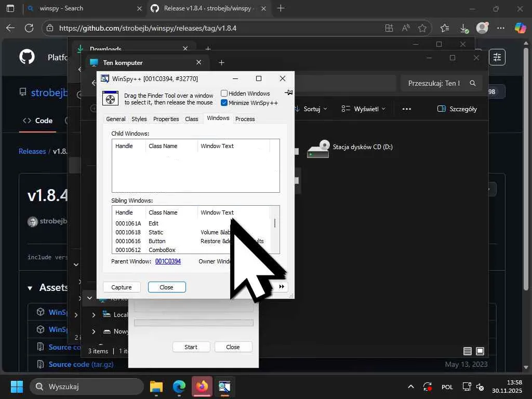Toggle the Szczegóły details pane in Explorer
Image resolution: width=532 pixels, height=399 pixels.
(457, 109)
